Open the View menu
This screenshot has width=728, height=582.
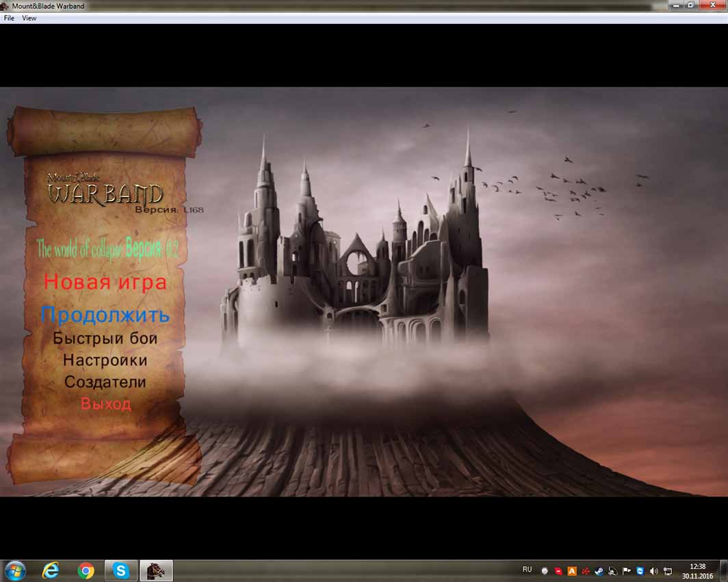coord(29,18)
